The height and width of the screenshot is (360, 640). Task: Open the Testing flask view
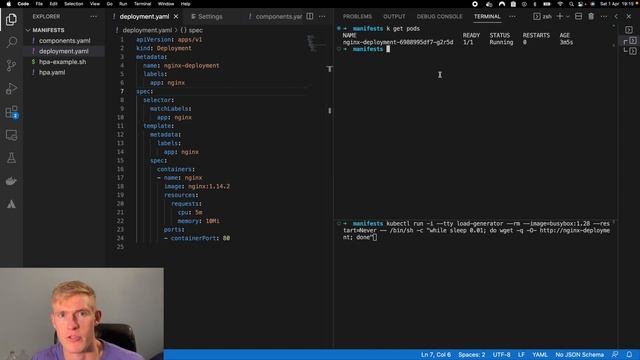pyautogui.click(x=11, y=158)
